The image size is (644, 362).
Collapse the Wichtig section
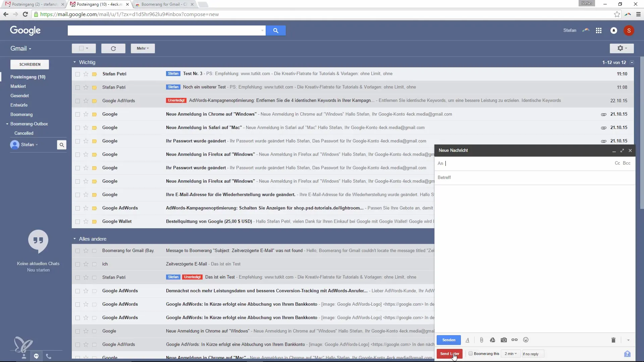point(74,62)
